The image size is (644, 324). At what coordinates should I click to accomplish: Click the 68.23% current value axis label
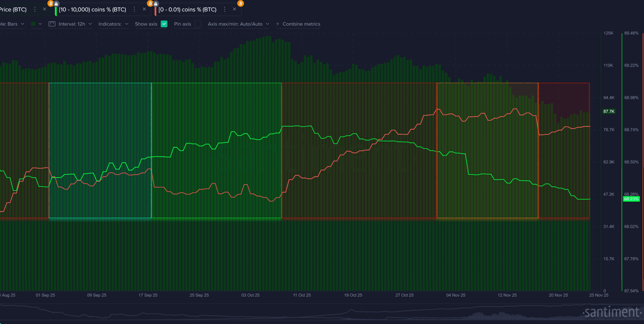pyautogui.click(x=631, y=199)
